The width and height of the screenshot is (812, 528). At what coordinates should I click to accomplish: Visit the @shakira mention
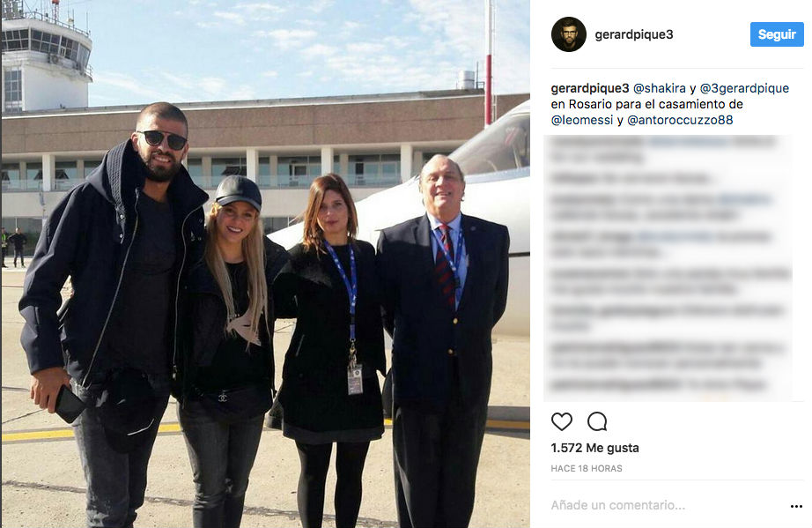(660, 89)
